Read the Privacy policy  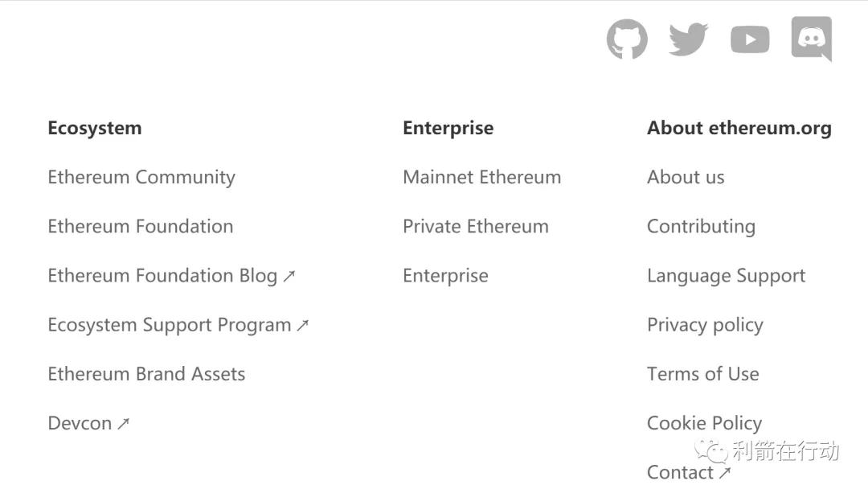(705, 325)
